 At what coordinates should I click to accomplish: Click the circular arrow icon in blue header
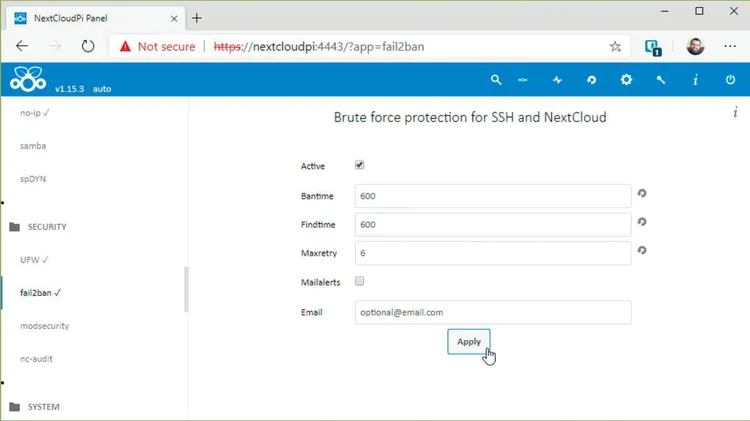pos(592,80)
